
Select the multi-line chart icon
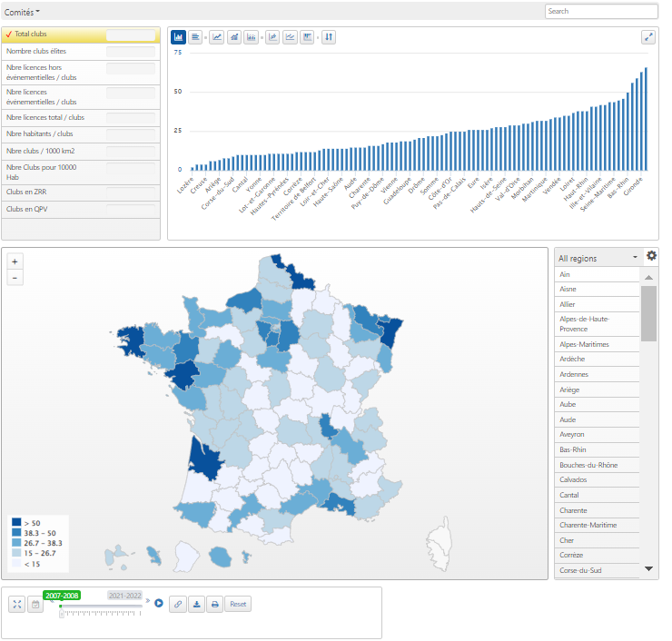pyautogui.click(x=291, y=37)
